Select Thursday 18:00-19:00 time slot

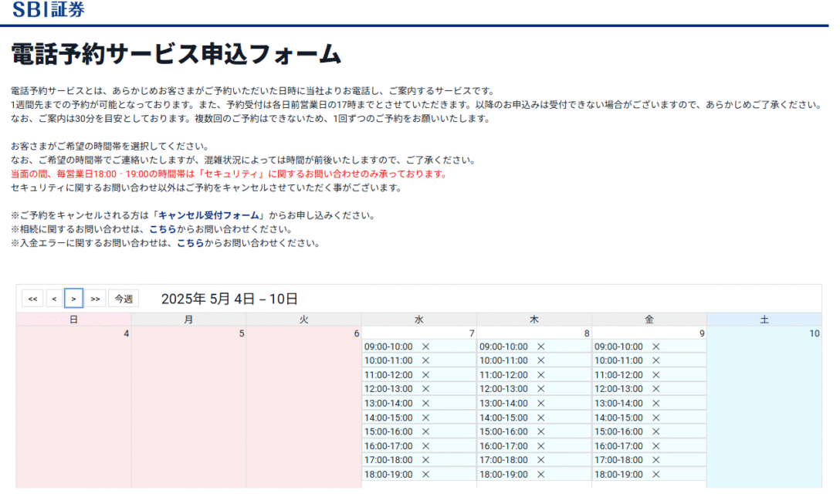[503, 475]
